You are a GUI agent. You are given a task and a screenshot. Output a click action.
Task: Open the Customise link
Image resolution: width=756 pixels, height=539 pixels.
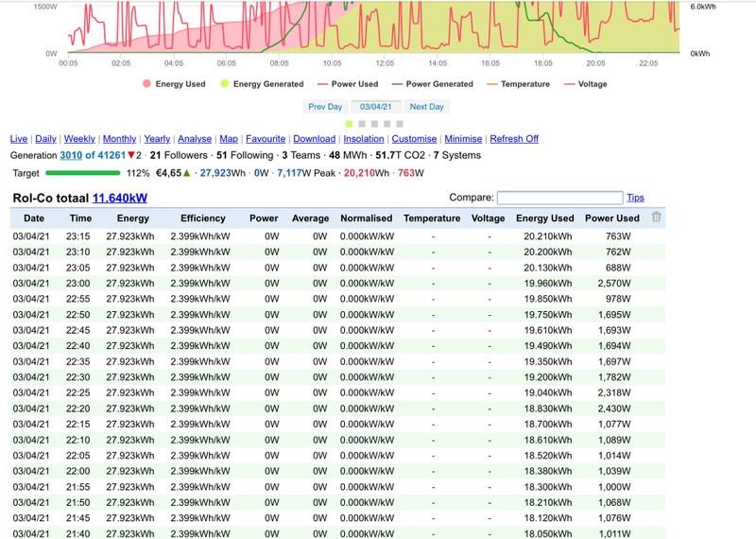[414, 139]
